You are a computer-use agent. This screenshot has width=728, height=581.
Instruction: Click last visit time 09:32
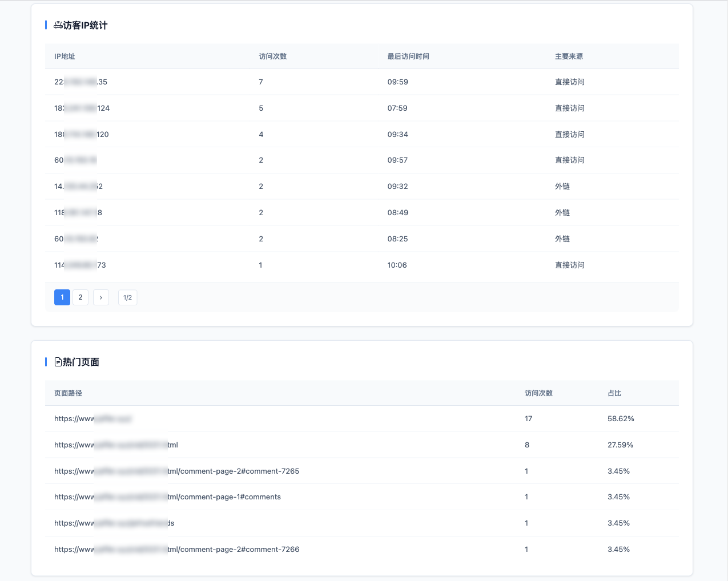click(398, 187)
